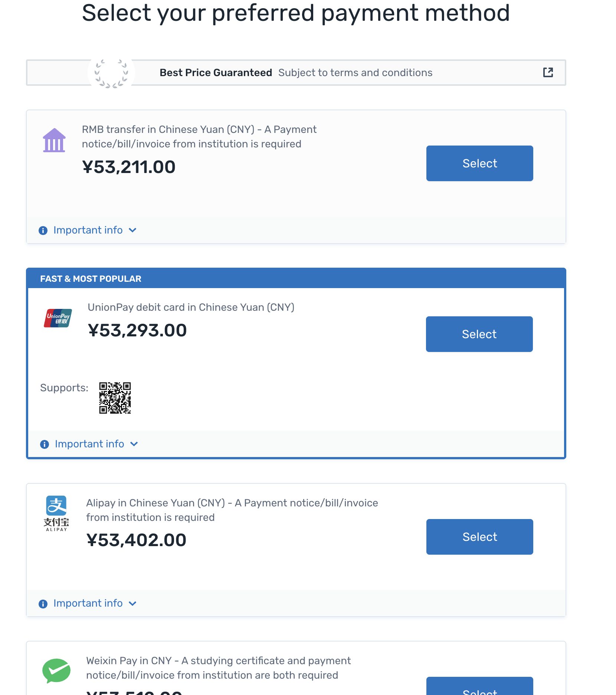Click the info icon beside RMB transfer's Important info
The height and width of the screenshot is (695, 616).
(x=43, y=230)
